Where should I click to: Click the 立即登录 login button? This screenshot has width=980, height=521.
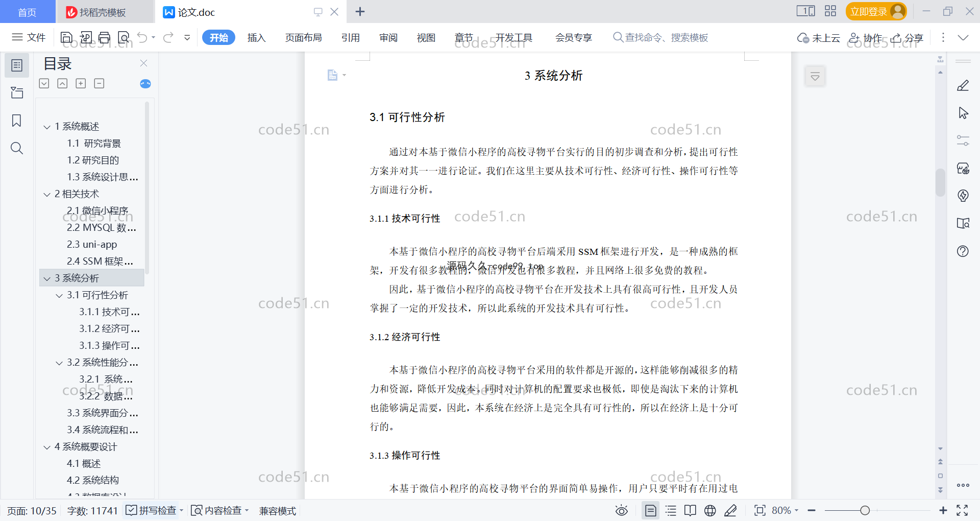[876, 11]
